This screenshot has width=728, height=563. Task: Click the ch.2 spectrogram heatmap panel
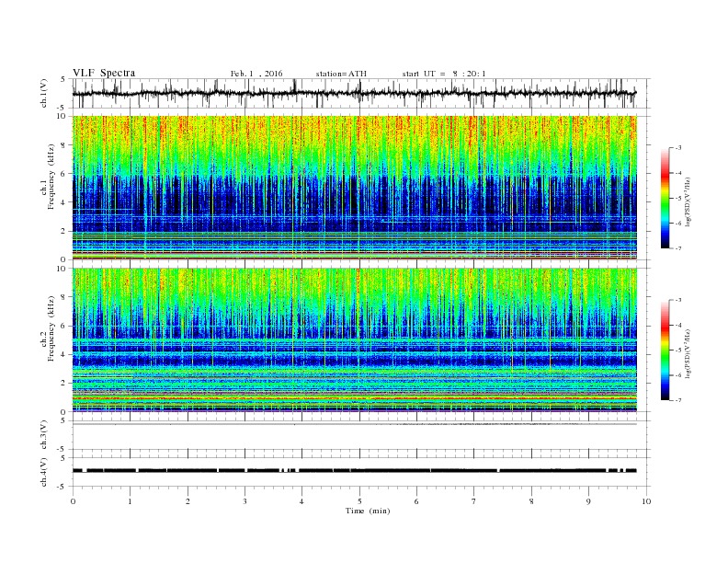pyautogui.click(x=355, y=339)
